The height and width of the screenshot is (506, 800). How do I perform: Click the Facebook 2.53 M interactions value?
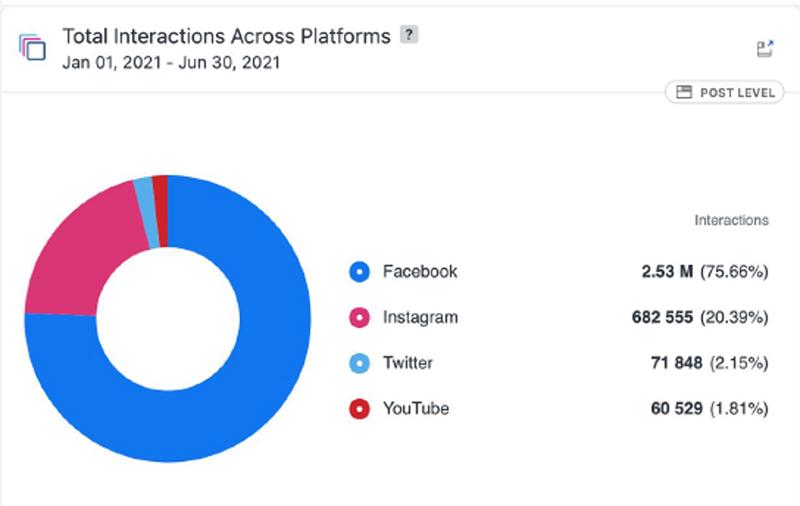[667, 271]
